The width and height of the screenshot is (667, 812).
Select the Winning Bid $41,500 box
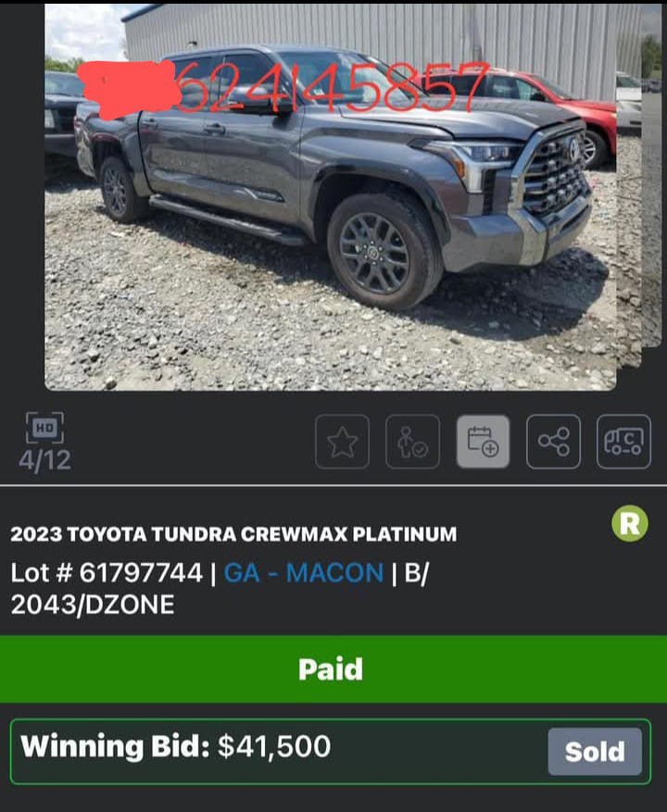[x=331, y=752]
